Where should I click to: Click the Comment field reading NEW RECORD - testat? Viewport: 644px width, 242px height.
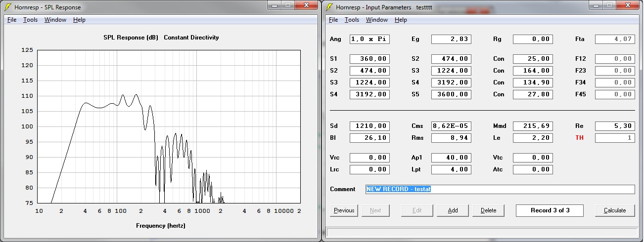coord(500,189)
